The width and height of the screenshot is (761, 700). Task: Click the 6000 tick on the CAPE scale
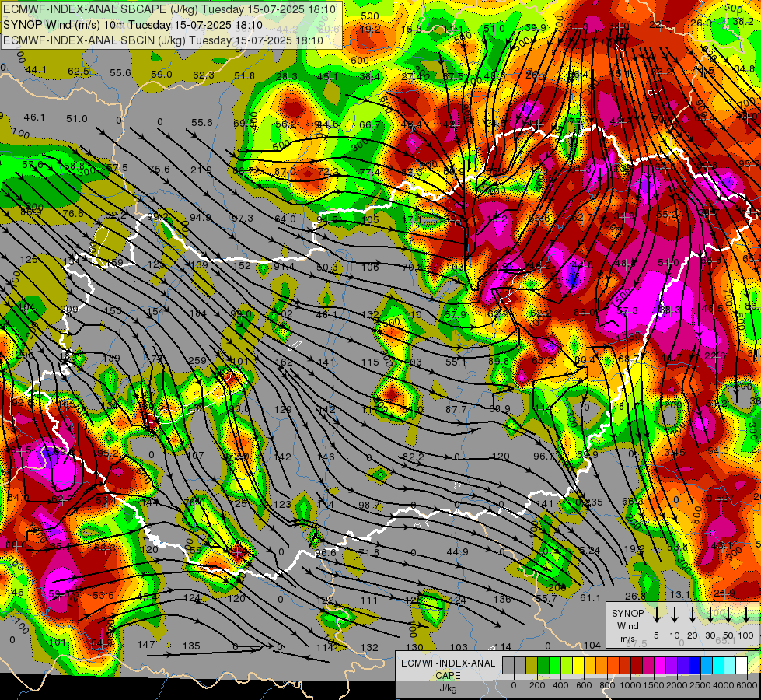tap(748, 685)
